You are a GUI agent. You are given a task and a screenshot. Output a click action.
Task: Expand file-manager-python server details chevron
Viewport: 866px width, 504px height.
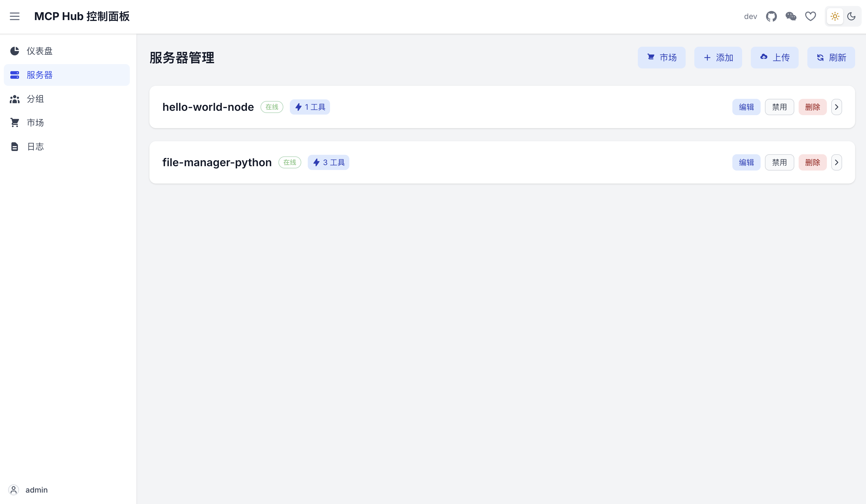[836, 162]
